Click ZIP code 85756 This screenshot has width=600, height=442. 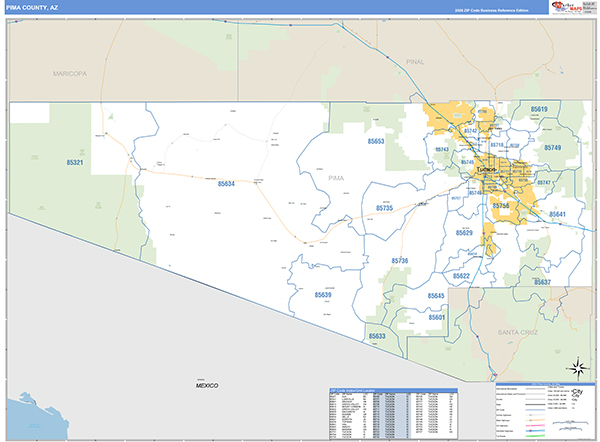[x=501, y=206]
